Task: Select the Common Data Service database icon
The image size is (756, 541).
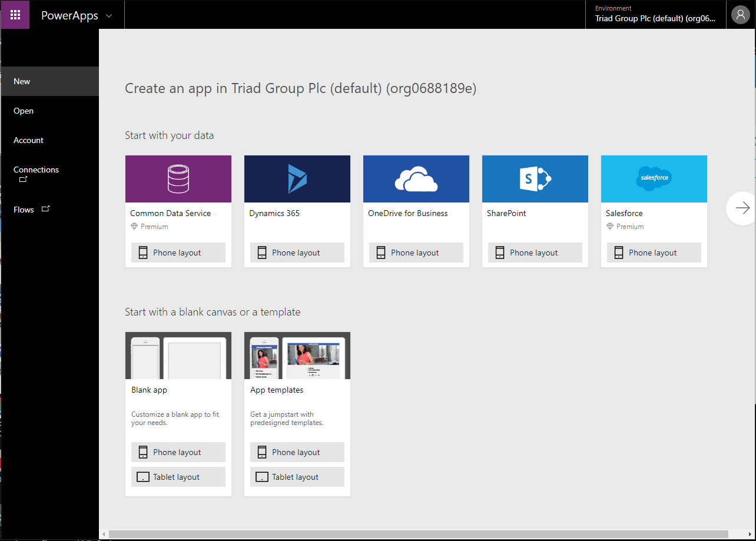Action: (178, 179)
